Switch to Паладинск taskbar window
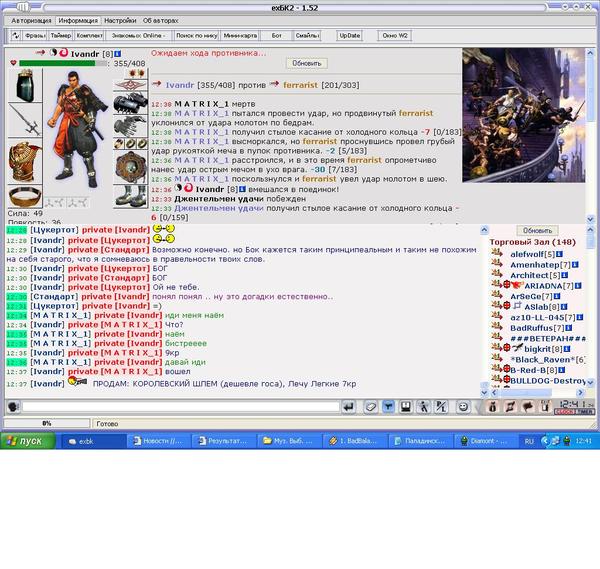Screen dimensions: 600x569 [x=420, y=441]
